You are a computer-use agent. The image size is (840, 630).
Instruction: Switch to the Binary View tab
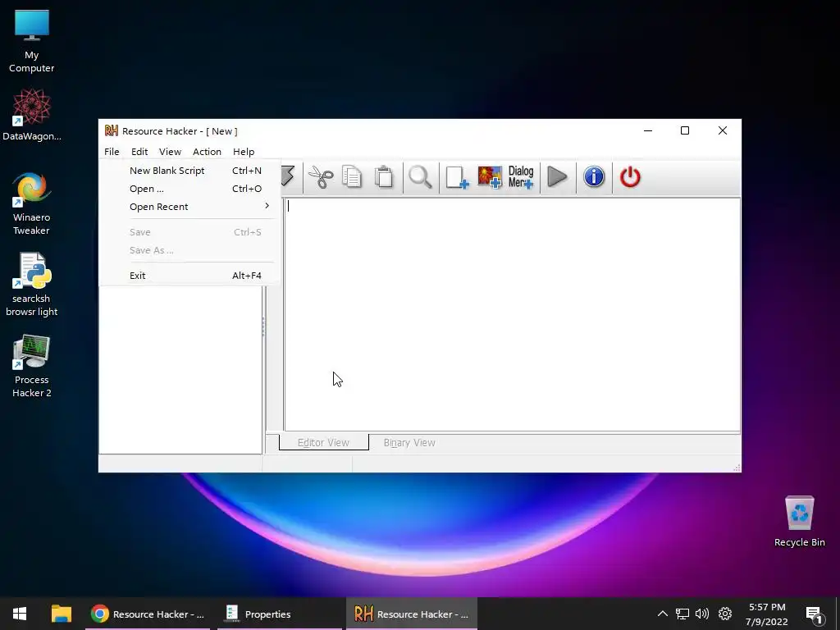tap(409, 442)
